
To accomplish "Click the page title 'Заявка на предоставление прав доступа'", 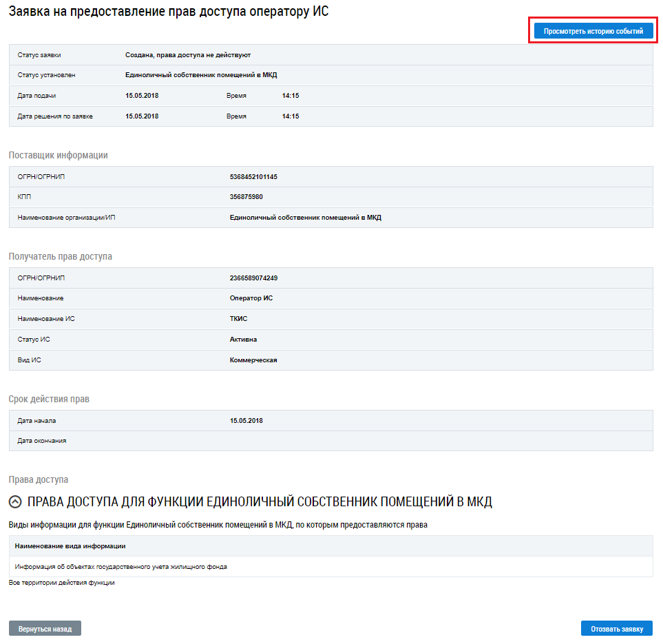I will click(169, 12).
